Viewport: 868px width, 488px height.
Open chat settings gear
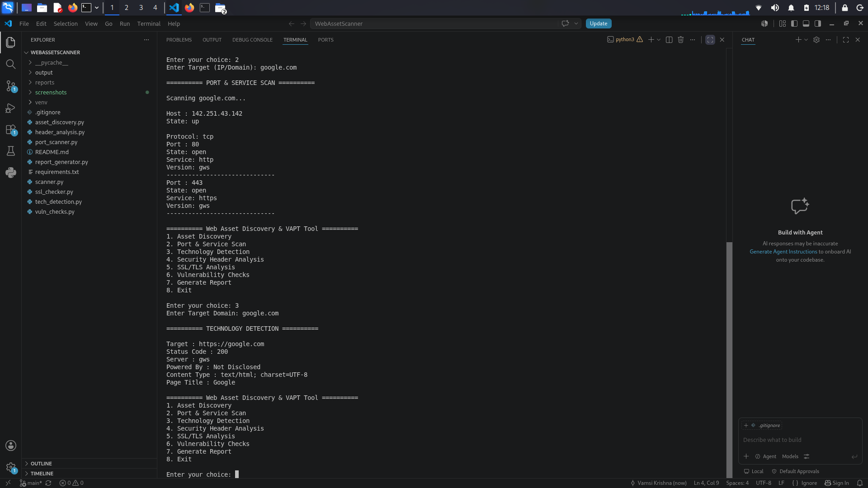pos(816,40)
